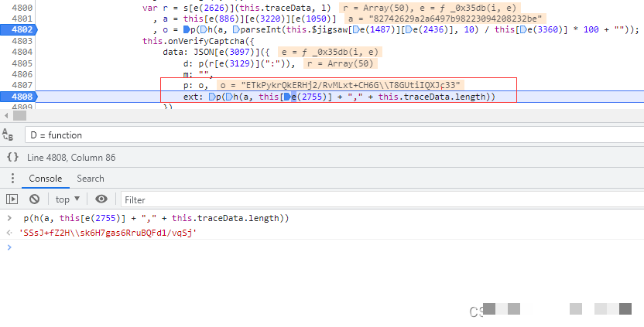The width and height of the screenshot is (644, 327).
Task: Show the console sidebar
Action: point(12,199)
